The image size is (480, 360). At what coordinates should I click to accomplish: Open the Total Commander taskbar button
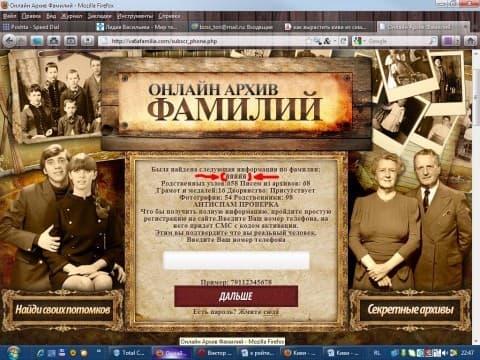130,353
